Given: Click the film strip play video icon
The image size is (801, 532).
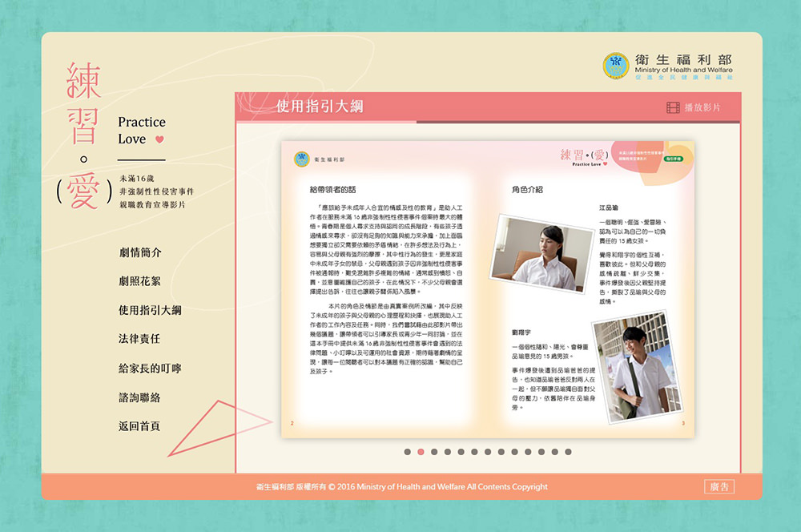Looking at the screenshot, I should point(673,108).
